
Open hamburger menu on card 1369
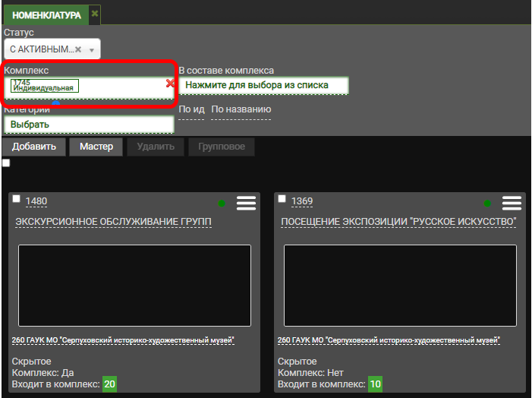click(x=512, y=203)
